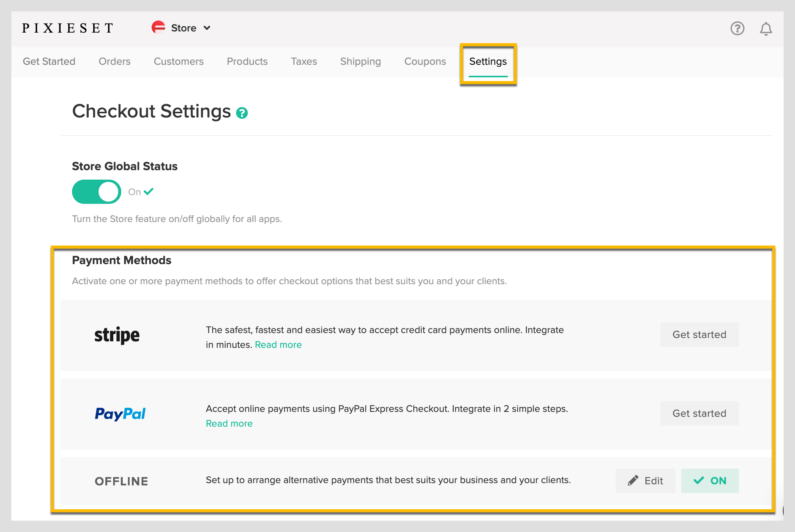Click the OFFLINE payment method label
The height and width of the screenshot is (532, 795).
121,481
